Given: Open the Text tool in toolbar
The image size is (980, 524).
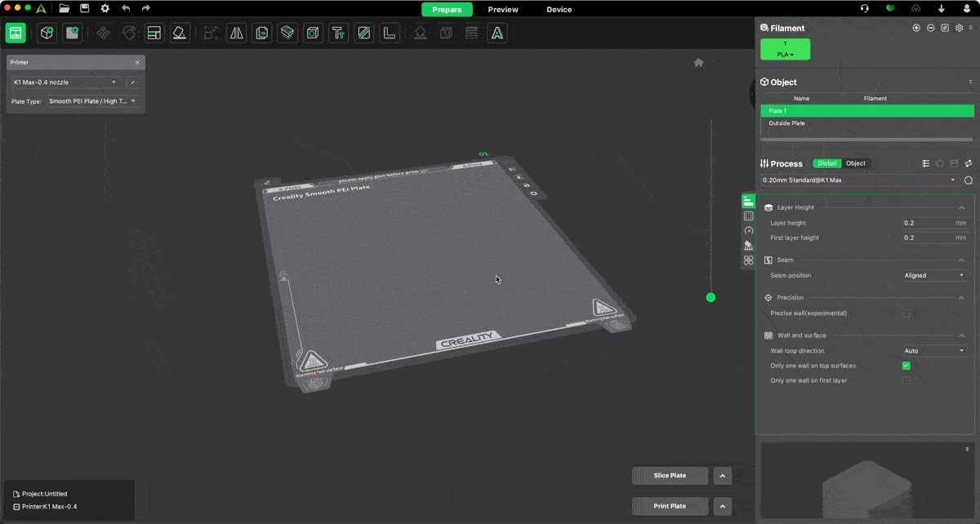Looking at the screenshot, I should tap(338, 33).
